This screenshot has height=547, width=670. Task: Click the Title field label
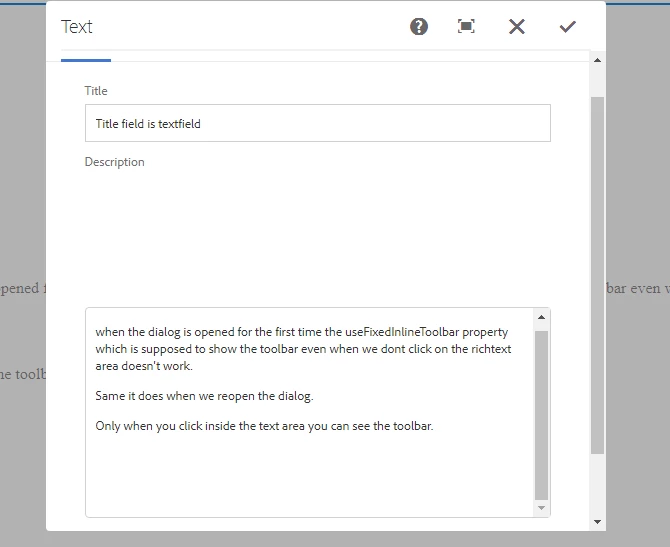coord(96,91)
